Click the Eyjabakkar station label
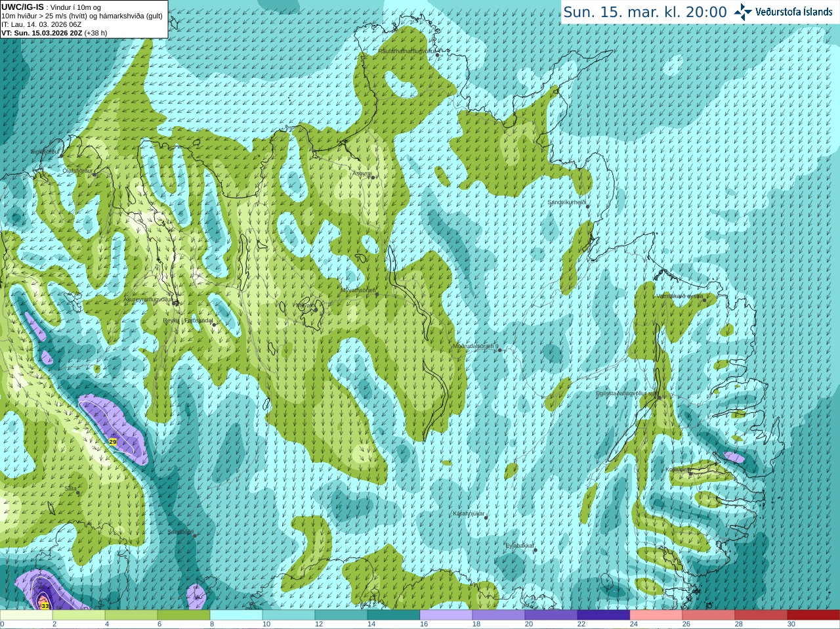840x629 pixels. pos(520,546)
